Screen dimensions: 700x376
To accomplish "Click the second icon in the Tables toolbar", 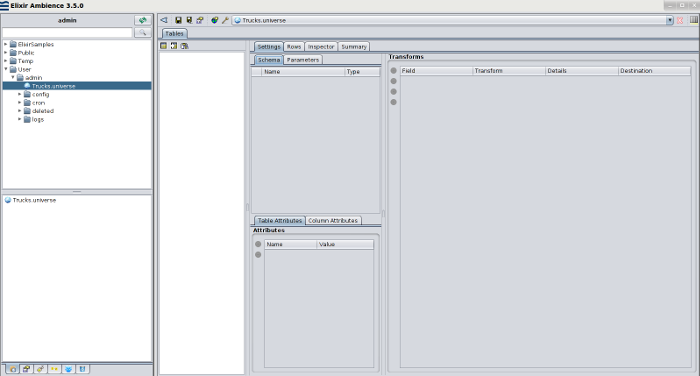I will [174, 46].
